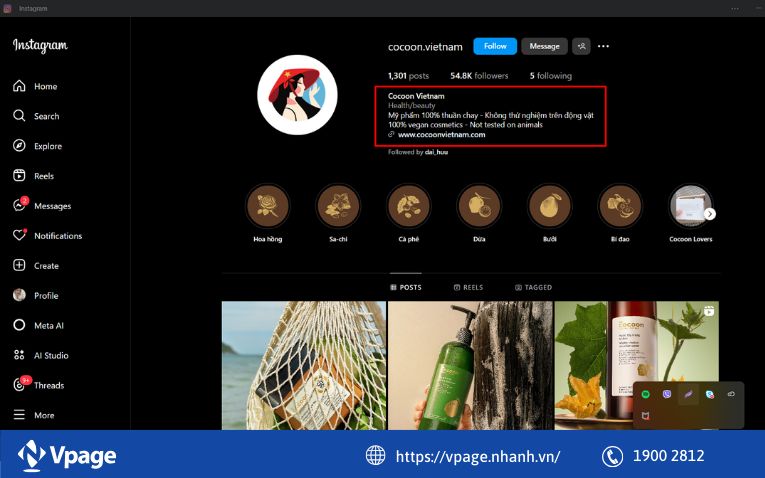Click the Message button
The image size is (765, 478).
[544, 46]
